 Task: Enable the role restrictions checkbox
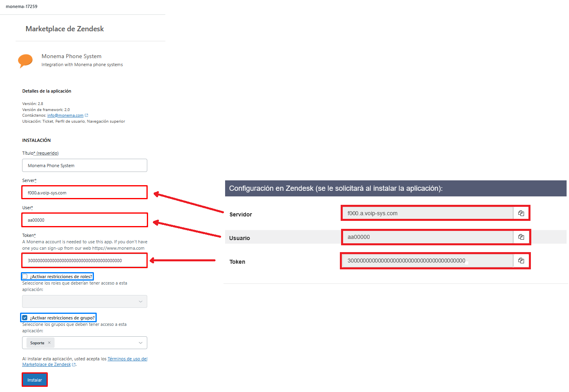(x=25, y=277)
